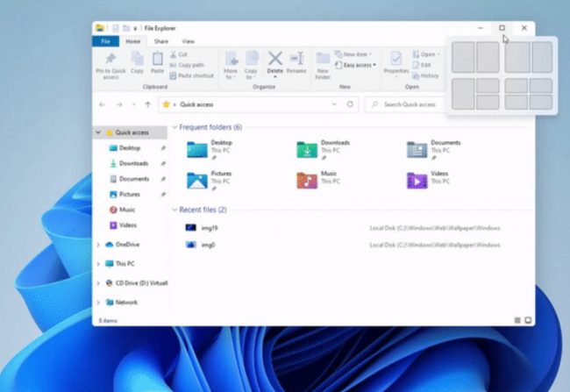Open the Copy to command
Image resolution: width=570 pixels, height=392 pixels.
point(251,66)
